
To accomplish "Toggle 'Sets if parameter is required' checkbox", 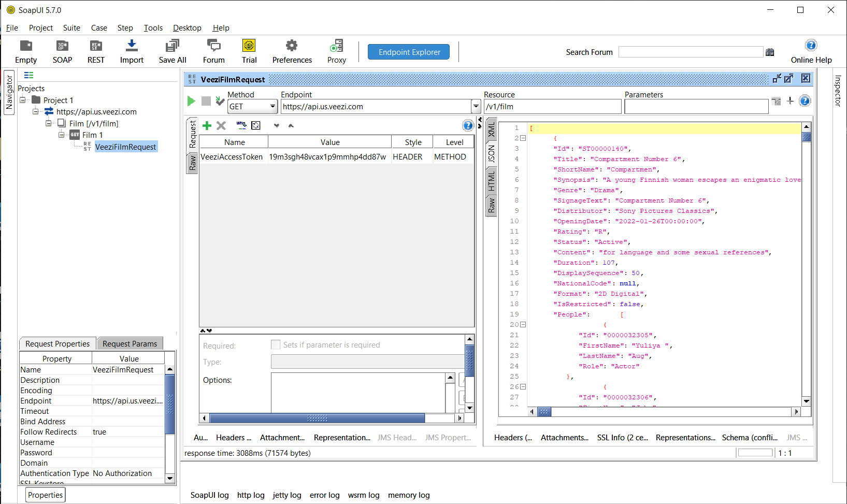I will (276, 345).
